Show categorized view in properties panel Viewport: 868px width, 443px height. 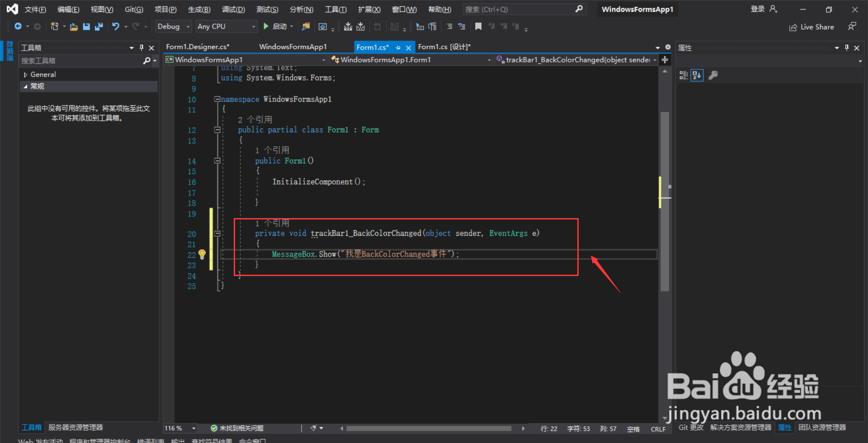coord(684,76)
